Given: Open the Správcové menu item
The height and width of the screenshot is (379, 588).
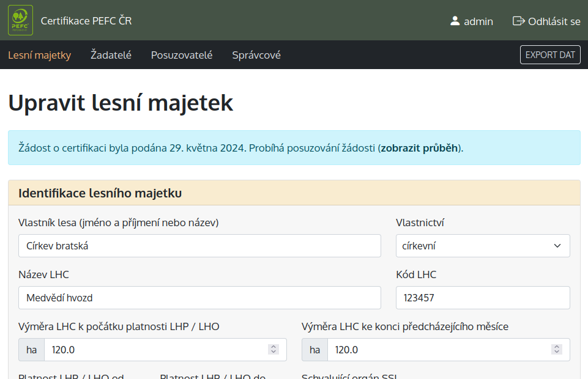Looking at the screenshot, I should (x=256, y=55).
